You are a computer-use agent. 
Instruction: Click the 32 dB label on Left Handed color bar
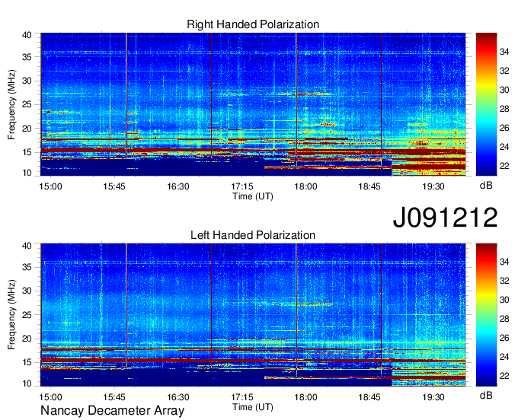[x=504, y=281]
